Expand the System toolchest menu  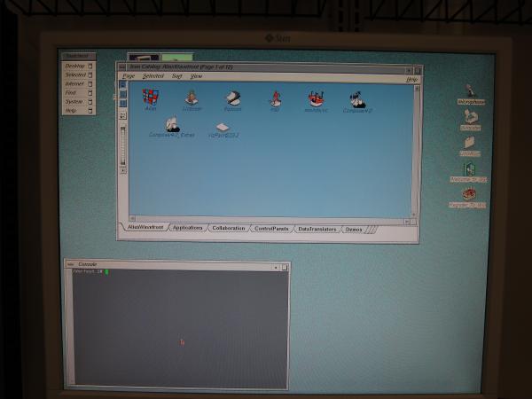(x=76, y=101)
